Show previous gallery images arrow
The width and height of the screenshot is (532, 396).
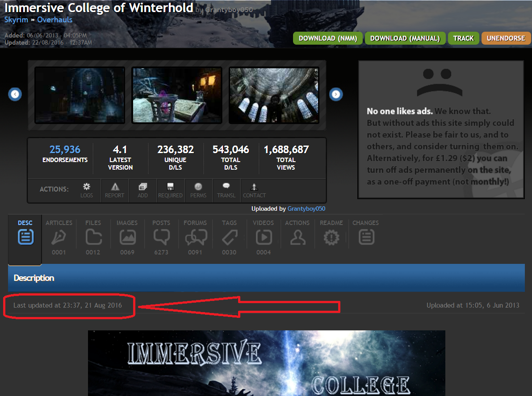click(15, 94)
